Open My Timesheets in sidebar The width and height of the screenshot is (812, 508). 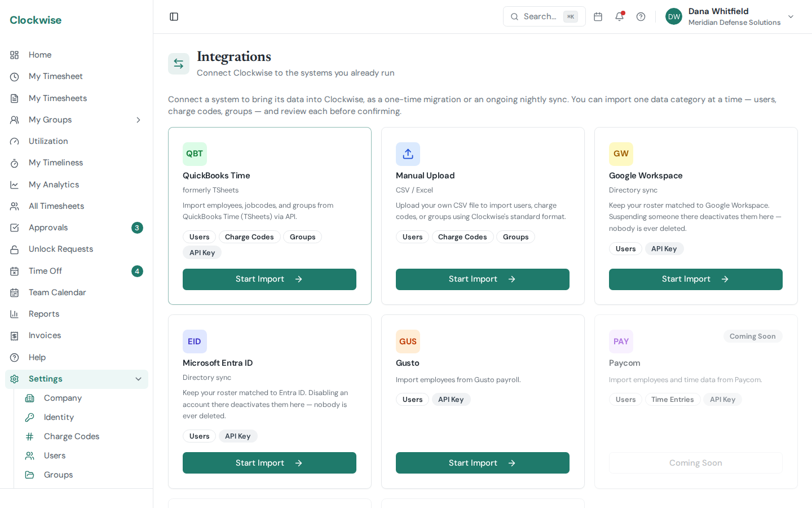pyautogui.click(x=77, y=98)
